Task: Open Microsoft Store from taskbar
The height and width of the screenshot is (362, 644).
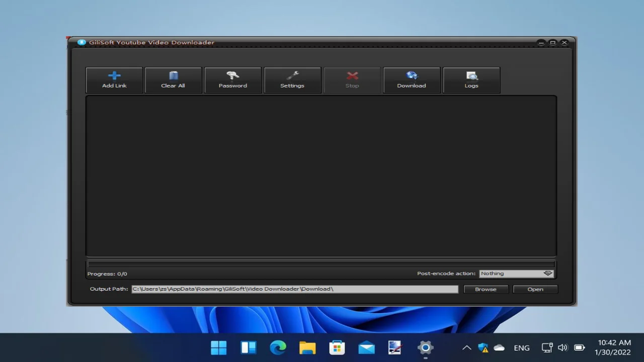Action: pos(337,347)
